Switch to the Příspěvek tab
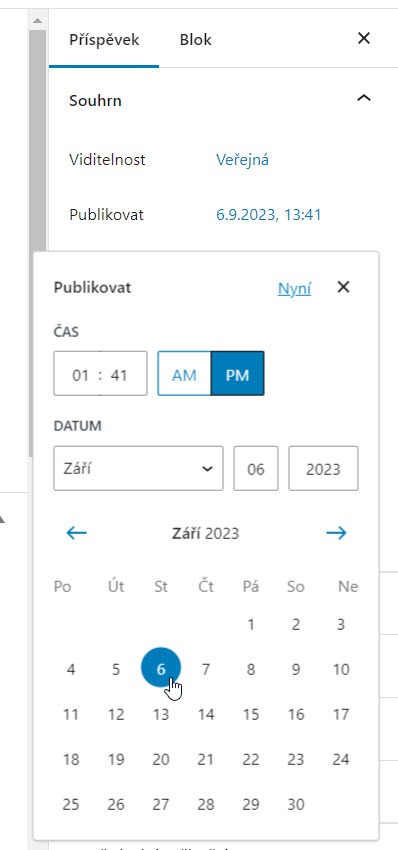This screenshot has height=850, width=398. (104, 40)
